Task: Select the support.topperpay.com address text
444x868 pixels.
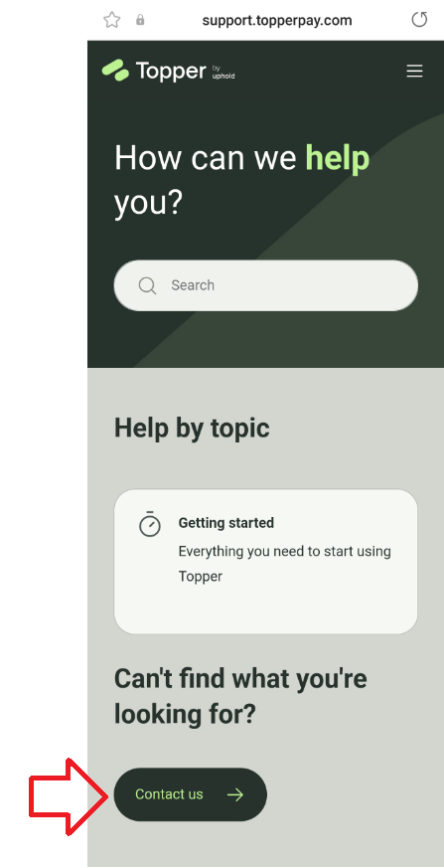Action: [277, 21]
